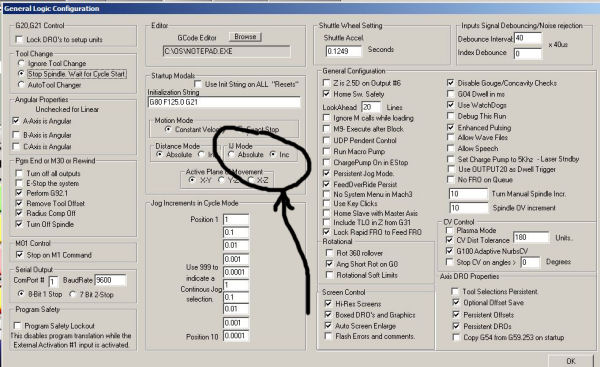This screenshot has width=600, height=367.
Task: Click the OK button
Action: 571,360
